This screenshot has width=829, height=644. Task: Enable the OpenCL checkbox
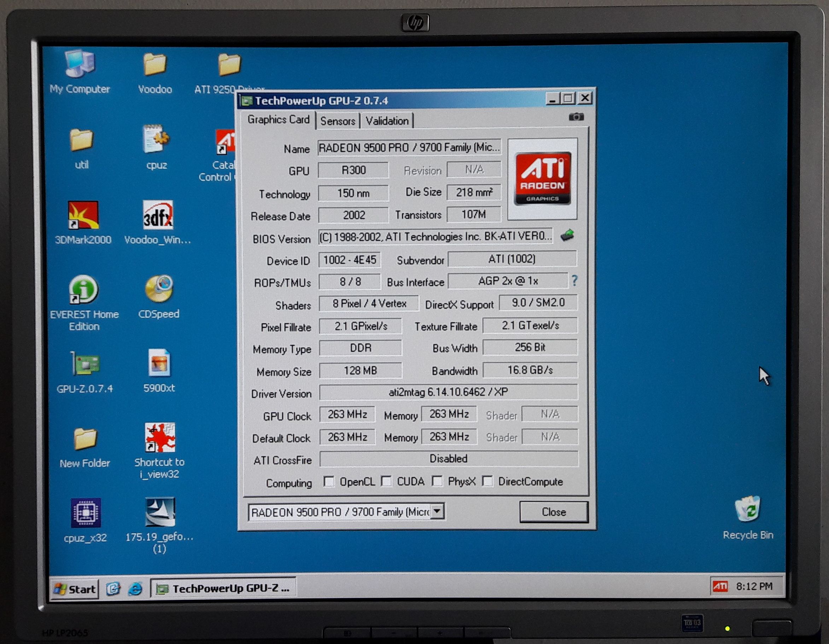click(329, 482)
